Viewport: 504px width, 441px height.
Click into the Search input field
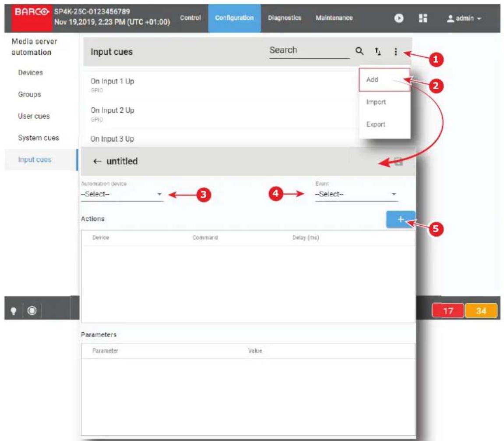[309, 50]
